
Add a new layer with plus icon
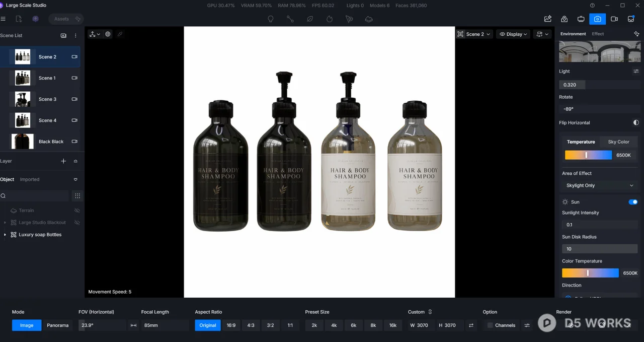pyautogui.click(x=63, y=161)
